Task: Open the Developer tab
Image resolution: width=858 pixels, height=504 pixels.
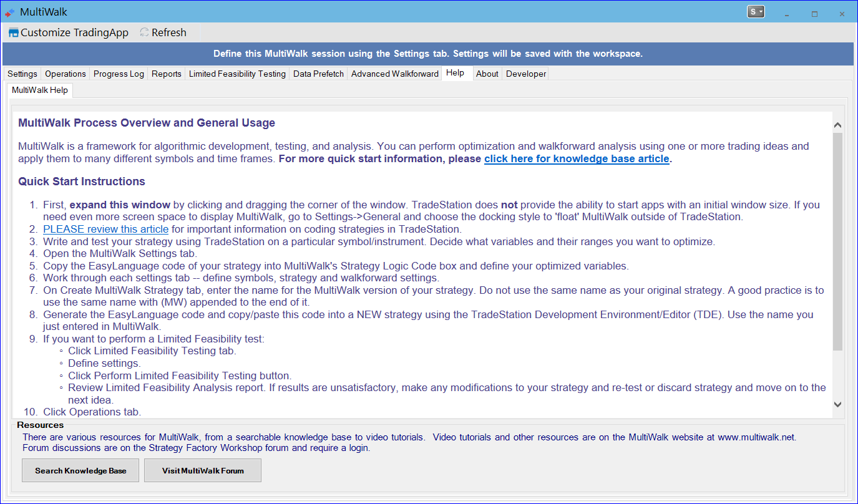Action: (526, 74)
